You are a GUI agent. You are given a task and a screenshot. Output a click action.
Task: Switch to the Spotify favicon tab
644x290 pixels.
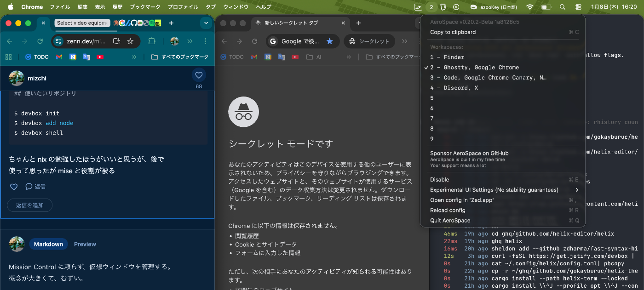click(x=151, y=23)
